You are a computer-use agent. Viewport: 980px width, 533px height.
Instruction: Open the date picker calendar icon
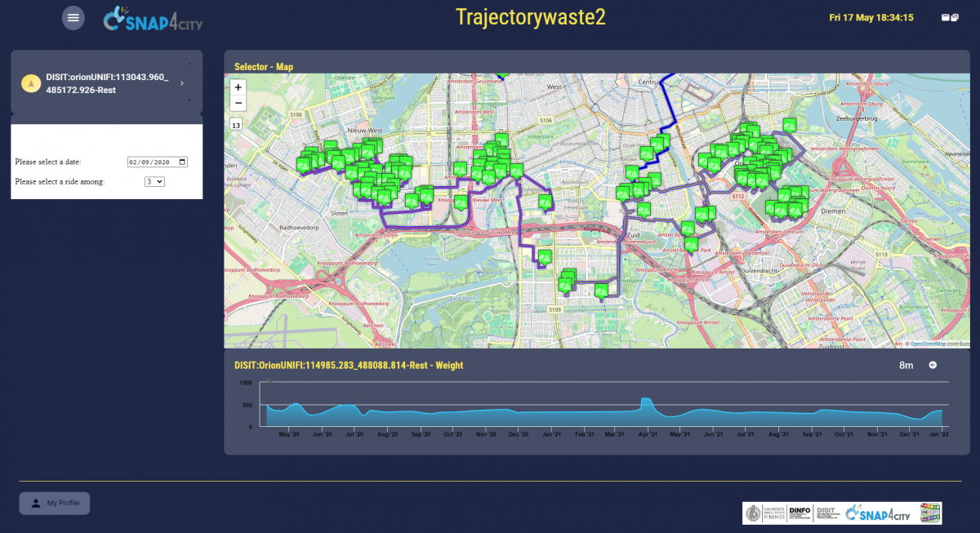[x=182, y=162]
